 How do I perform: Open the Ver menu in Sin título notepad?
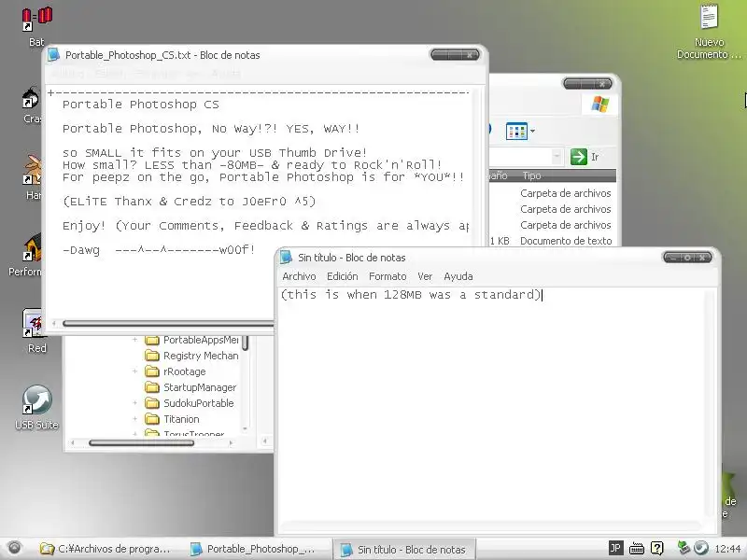(x=425, y=276)
